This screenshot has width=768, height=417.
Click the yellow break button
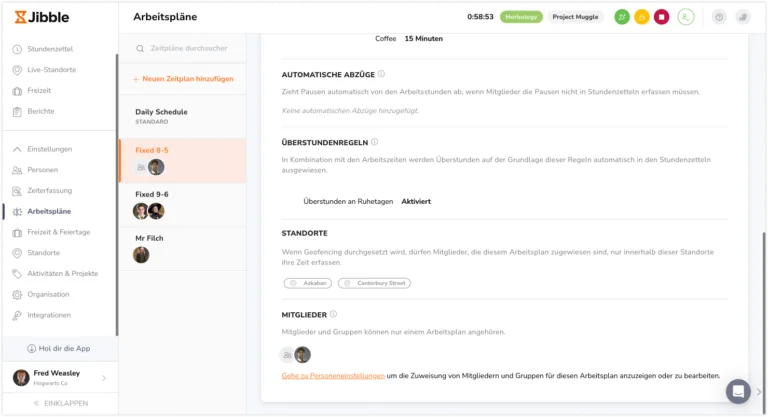pyautogui.click(x=642, y=17)
